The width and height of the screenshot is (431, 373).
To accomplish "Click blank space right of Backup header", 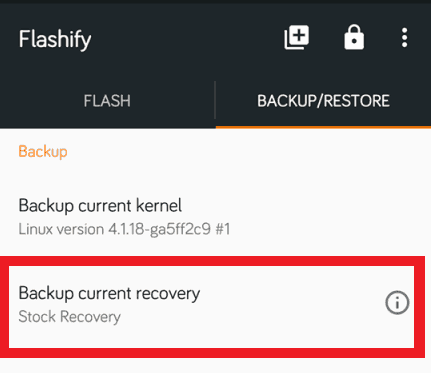I will (247, 152).
